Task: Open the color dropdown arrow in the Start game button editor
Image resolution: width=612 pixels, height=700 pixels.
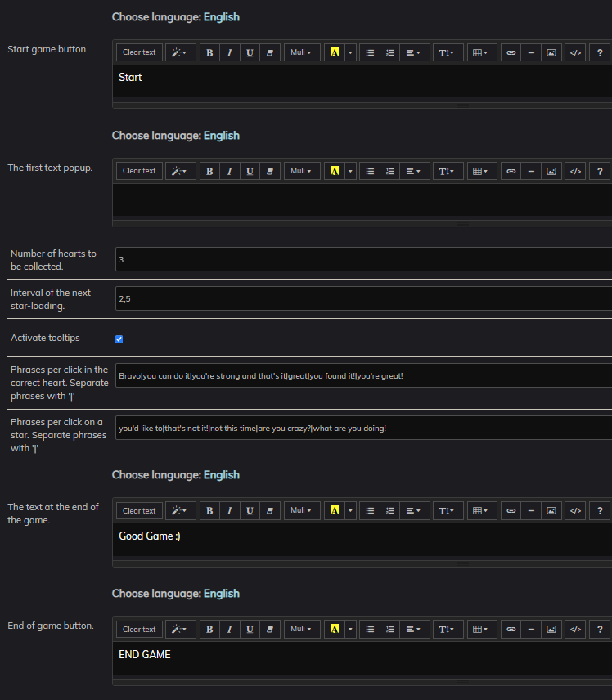Action: click(x=350, y=52)
